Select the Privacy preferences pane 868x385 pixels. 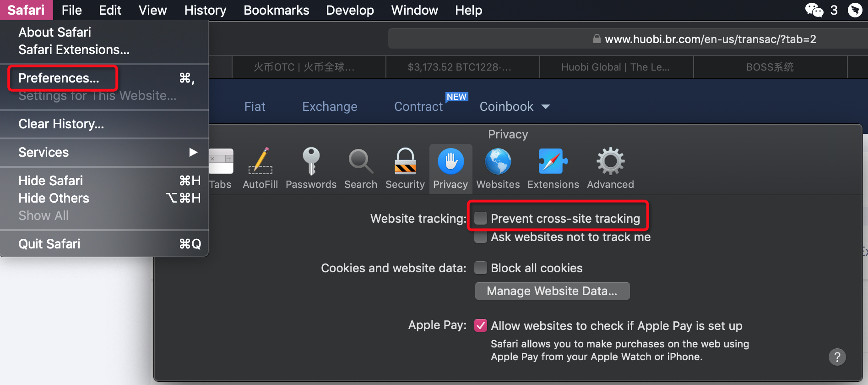pyautogui.click(x=450, y=168)
